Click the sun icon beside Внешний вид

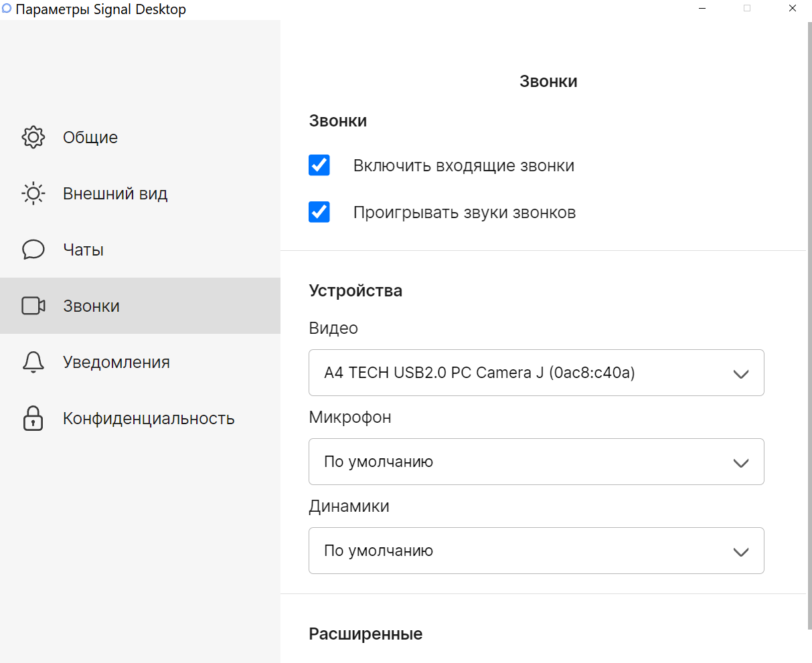pyautogui.click(x=33, y=193)
